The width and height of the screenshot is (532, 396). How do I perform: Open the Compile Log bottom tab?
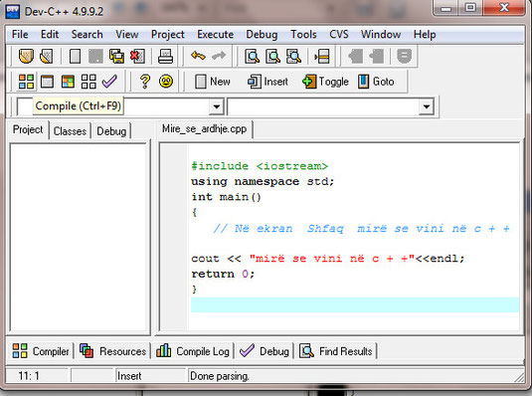[x=193, y=351]
